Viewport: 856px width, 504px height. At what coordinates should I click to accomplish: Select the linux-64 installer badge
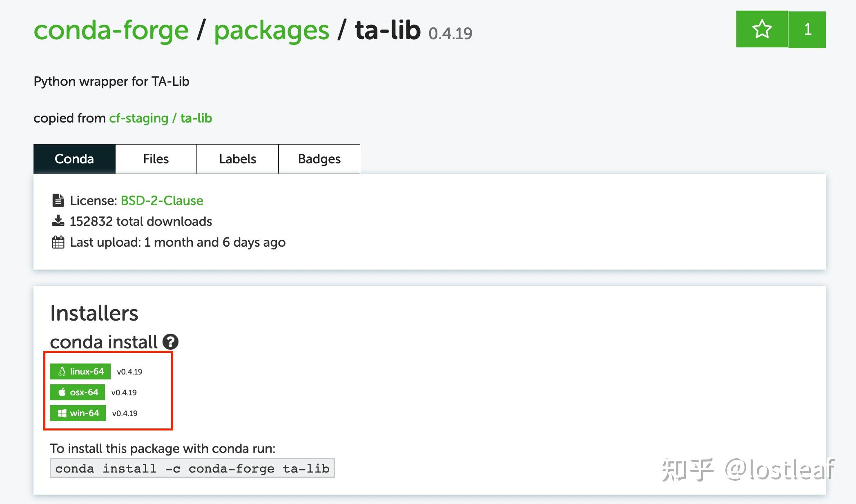click(x=80, y=371)
